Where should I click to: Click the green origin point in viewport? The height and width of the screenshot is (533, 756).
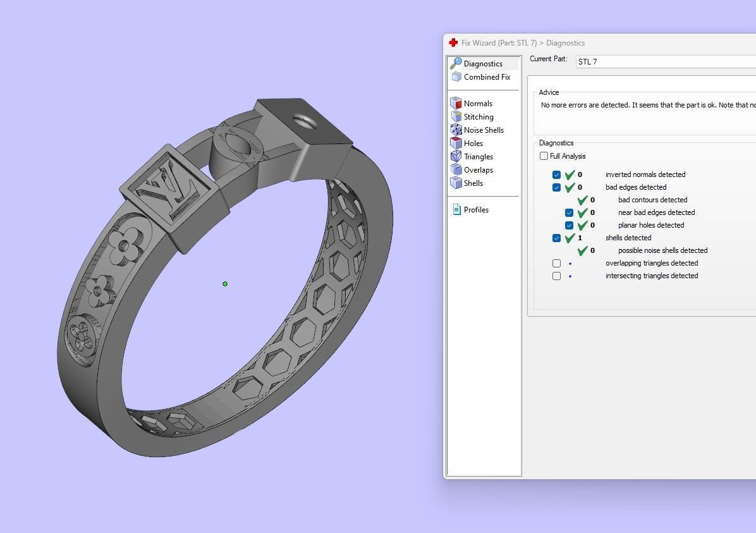(224, 284)
